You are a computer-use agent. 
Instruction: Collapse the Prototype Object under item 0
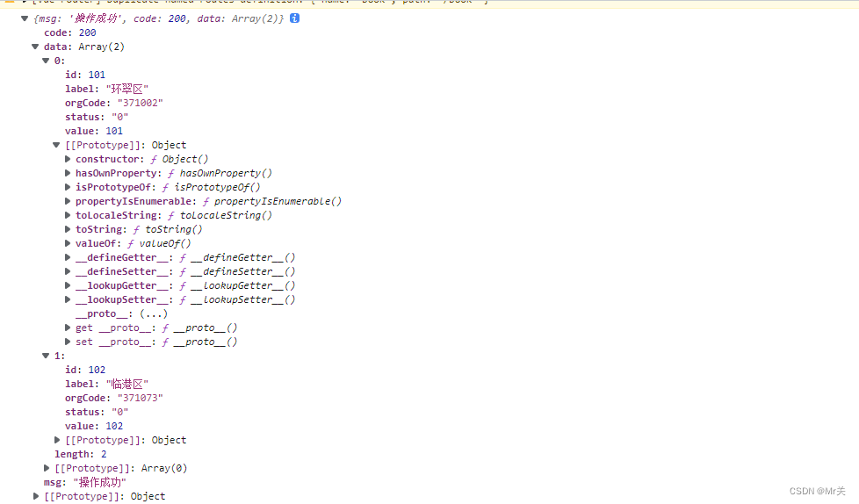click(x=56, y=145)
